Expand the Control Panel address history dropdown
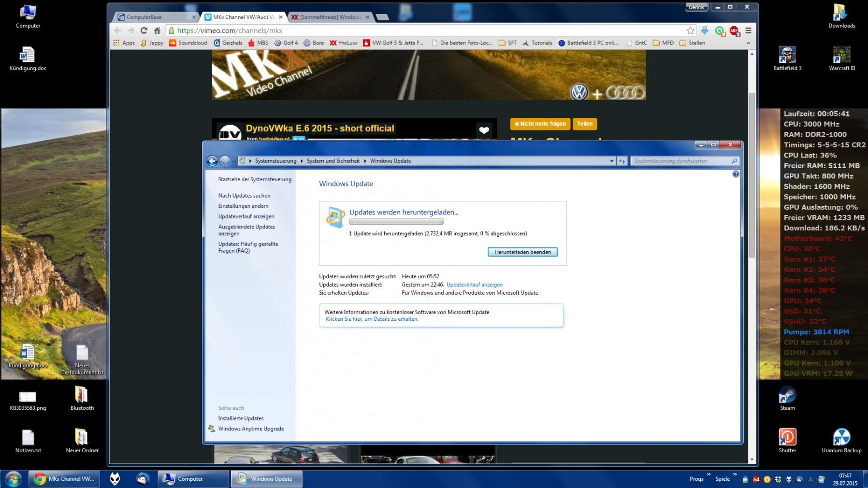 (x=612, y=161)
